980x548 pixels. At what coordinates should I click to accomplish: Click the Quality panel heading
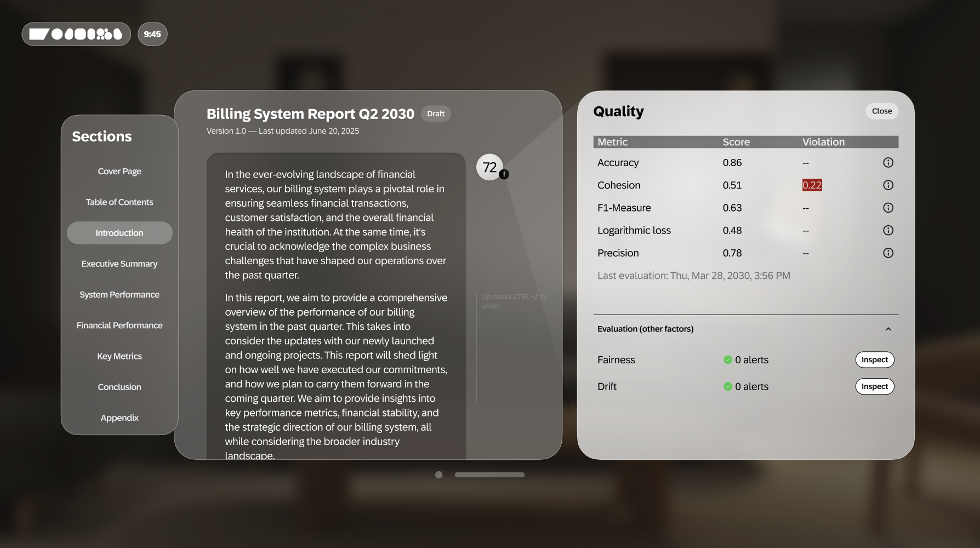(x=618, y=111)
